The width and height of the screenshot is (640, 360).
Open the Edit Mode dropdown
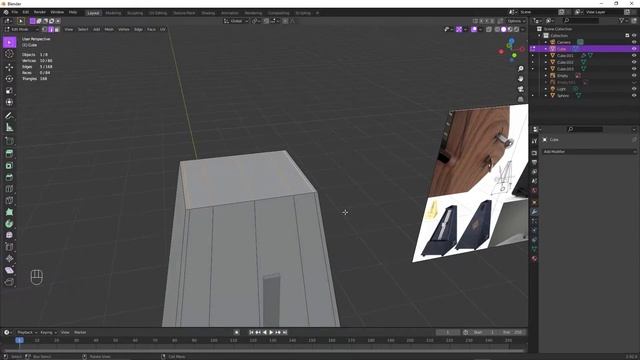(21, 29)
